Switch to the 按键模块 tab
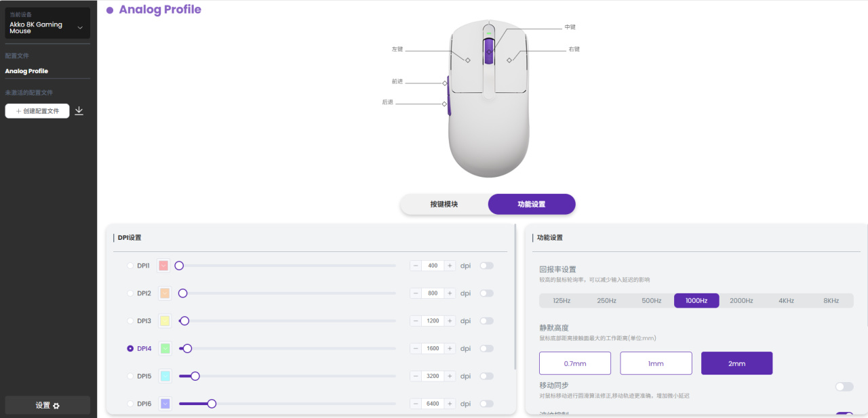 tap(443, 204)
